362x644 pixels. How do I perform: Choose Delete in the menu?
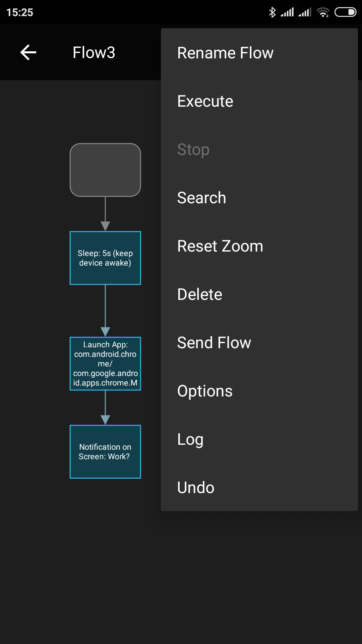[200, 294]
